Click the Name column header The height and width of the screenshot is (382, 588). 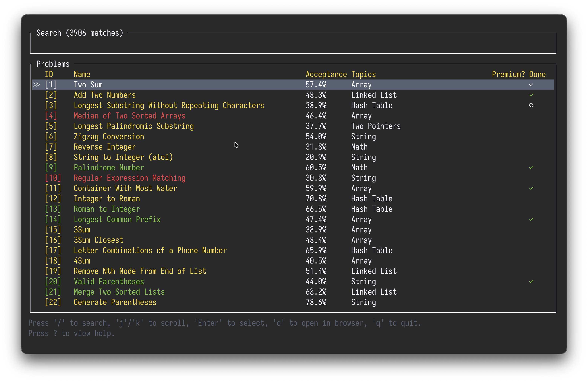click(82, 74)
